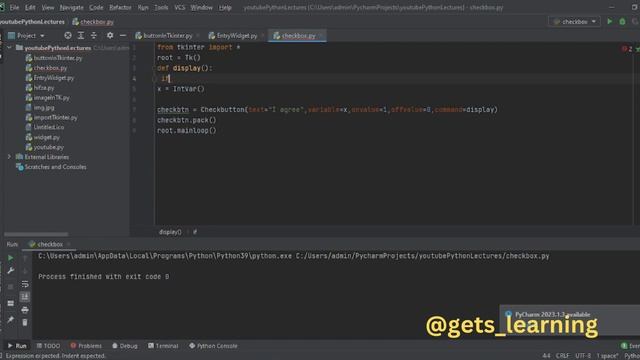The height and width of the screenshot is (360, 640).
Task: Open the Help menu
Action: tap(225, 7)
